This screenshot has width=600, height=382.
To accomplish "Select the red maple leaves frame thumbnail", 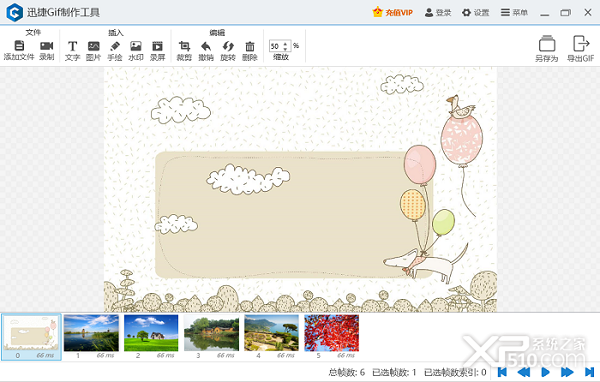I will pos(331,333).
